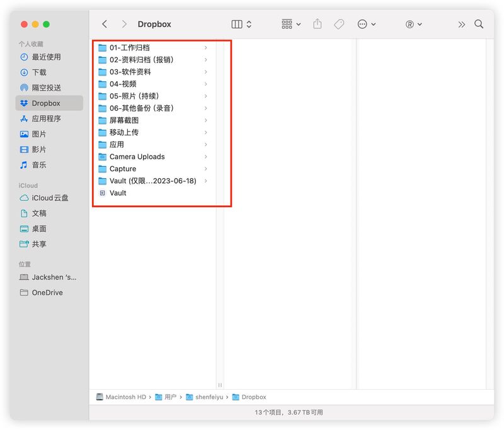
Task: Expand 屏幕截图 via its chevron
Action: (206, 120)
